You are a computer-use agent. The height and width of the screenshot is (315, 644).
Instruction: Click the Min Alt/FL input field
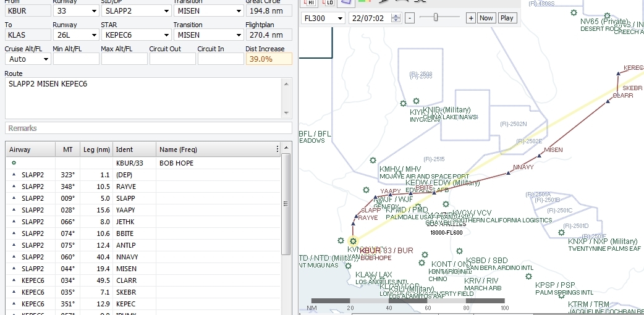coord(76,59)
